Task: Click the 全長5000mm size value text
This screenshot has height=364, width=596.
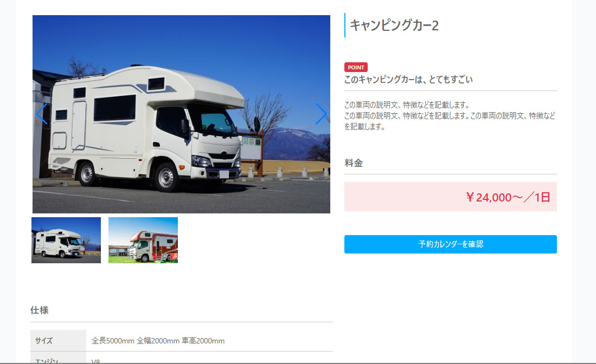Action: 113,341
